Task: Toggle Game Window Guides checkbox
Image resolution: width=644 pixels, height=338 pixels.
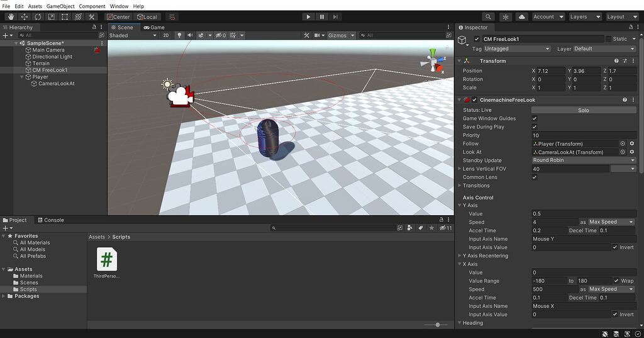Action: click(x=535, y=118)
